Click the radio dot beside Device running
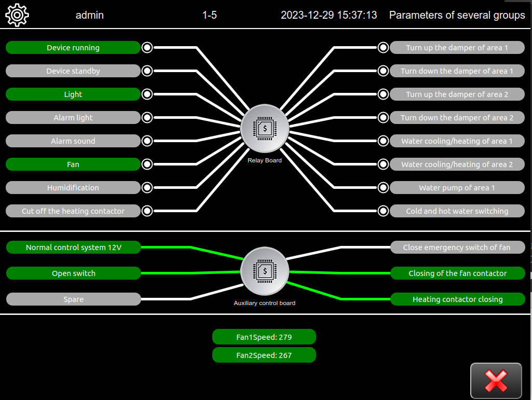This screenshot has width=532, height=400. 147,48
